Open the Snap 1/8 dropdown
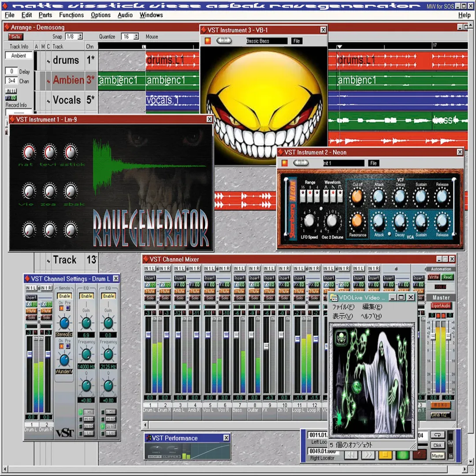476x476 pixels. pyautogui.click(x=80, y=37)
